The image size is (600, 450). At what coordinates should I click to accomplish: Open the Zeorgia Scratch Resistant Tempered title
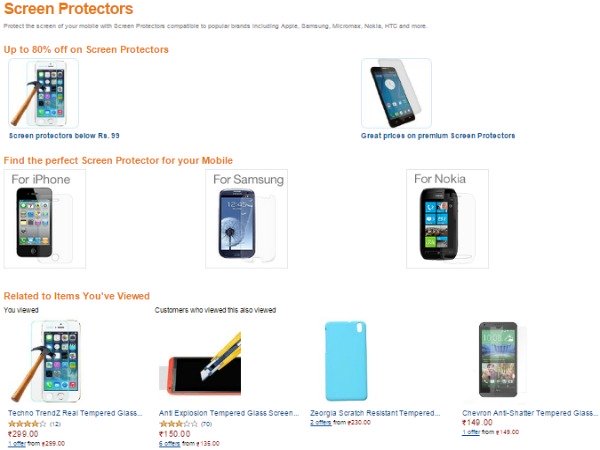click(x=373, y=412)
